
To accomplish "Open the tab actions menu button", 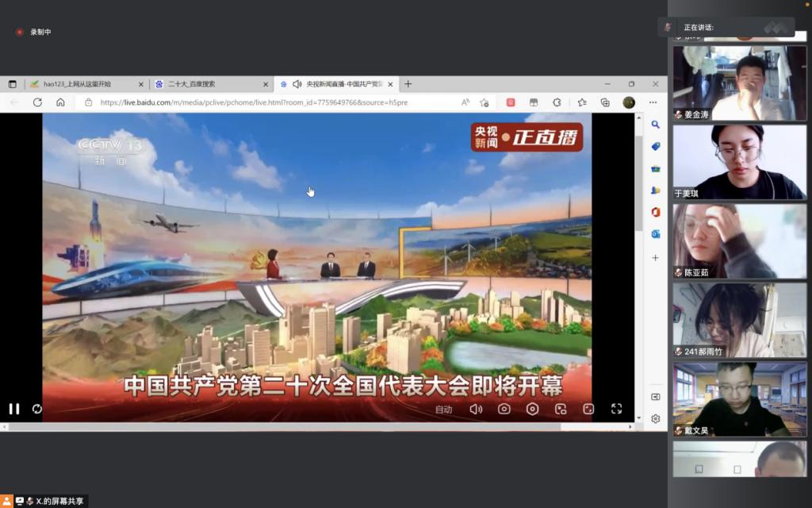I will coord(13,84).
